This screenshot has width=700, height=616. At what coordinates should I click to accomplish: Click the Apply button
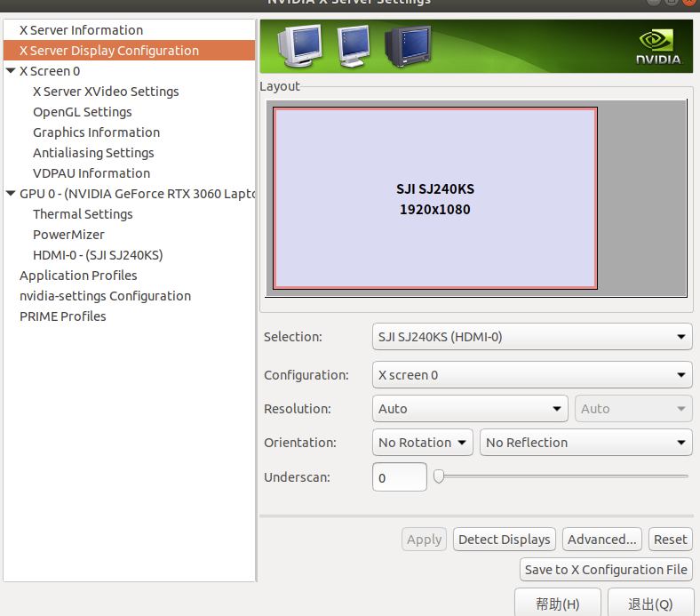point(424,540)
